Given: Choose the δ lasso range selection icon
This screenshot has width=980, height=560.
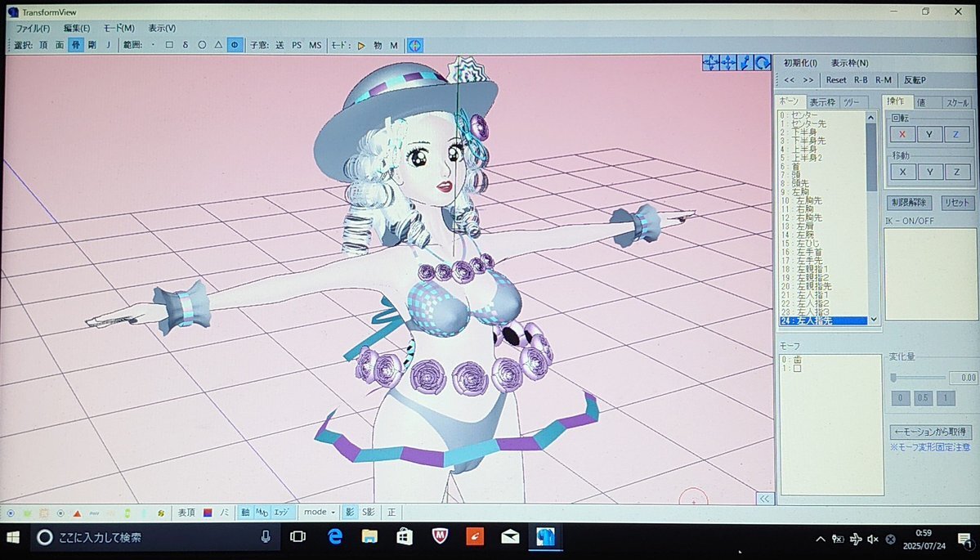Looking at the screenshot, I should click(x=185, y=45).
